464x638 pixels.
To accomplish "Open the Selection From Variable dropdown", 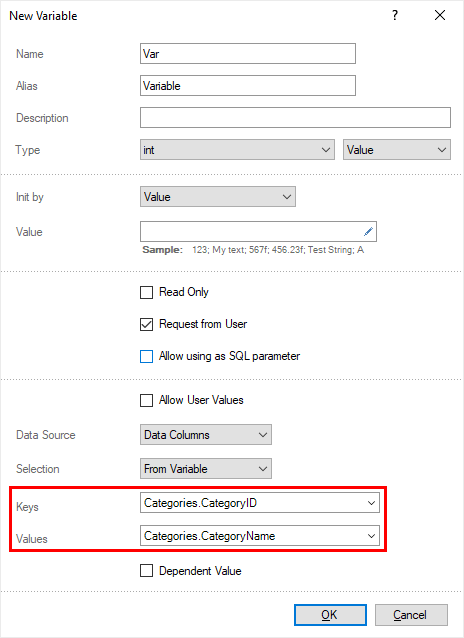I will tap(206, 469).
